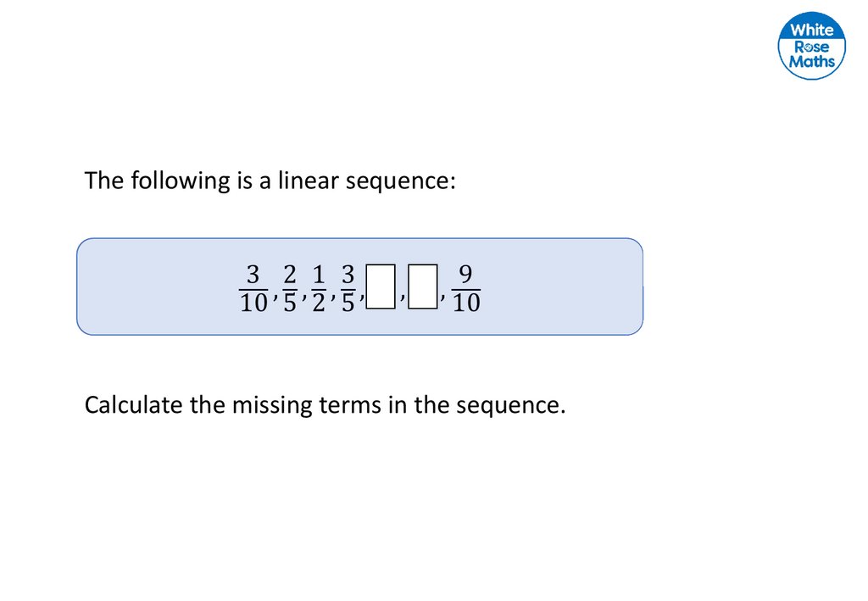Click empty left area of the blue box
The image size is (868, 601).
pyautogui.click(x=144, y=287)
